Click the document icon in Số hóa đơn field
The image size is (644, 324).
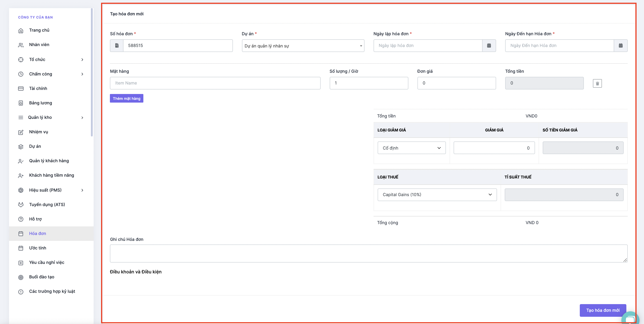(117, 45)
